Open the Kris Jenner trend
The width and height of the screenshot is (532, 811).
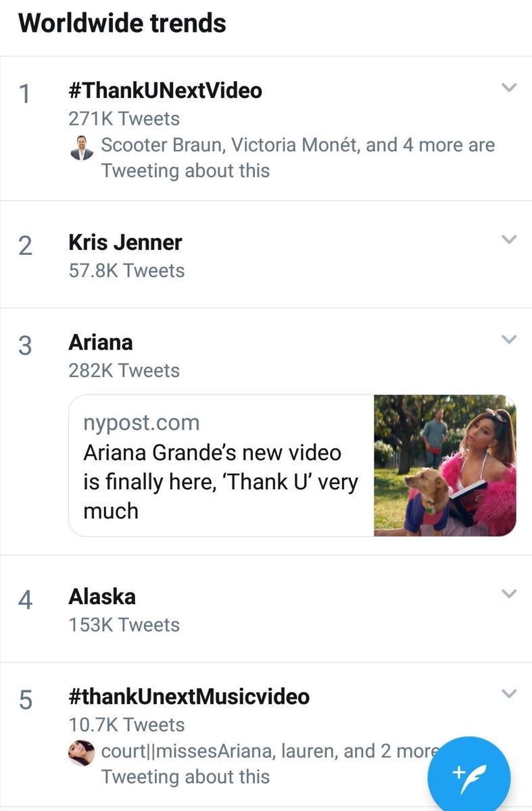[x=125, y=242]
